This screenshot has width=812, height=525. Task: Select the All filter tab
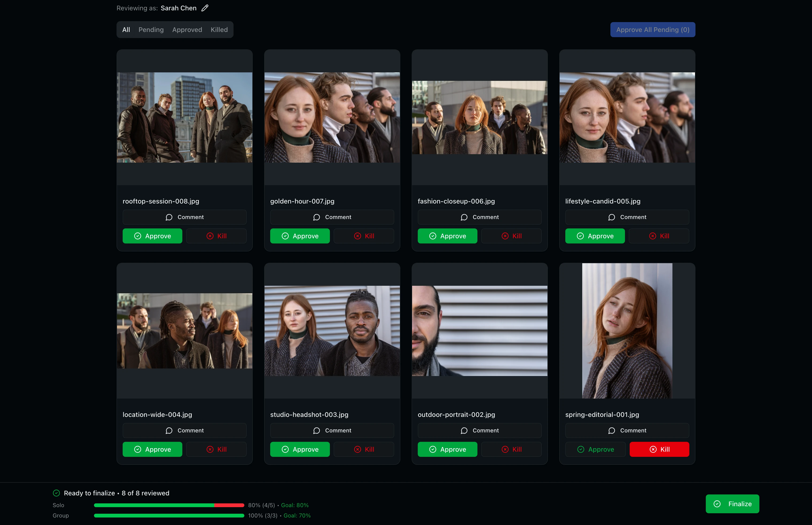tap(126, 30)
